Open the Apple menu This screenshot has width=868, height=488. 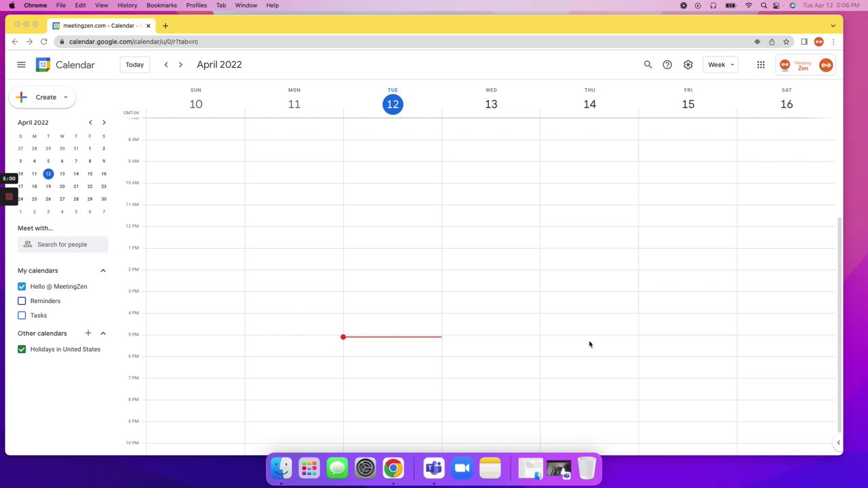12,5
